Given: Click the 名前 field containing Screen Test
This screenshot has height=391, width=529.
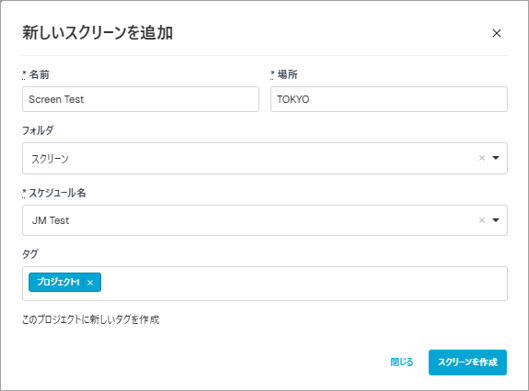Looking at the screenshot, I should [141, 99].
